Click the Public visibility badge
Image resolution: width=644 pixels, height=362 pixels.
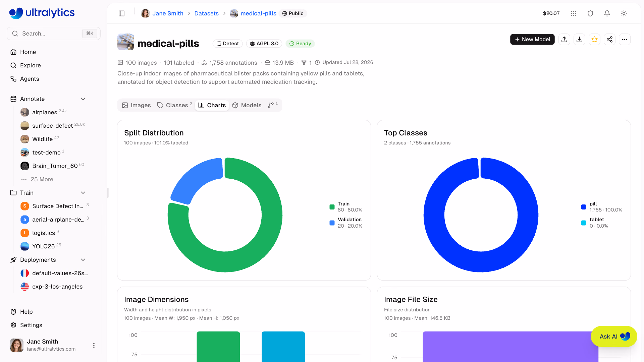click(x=293, y=13)
